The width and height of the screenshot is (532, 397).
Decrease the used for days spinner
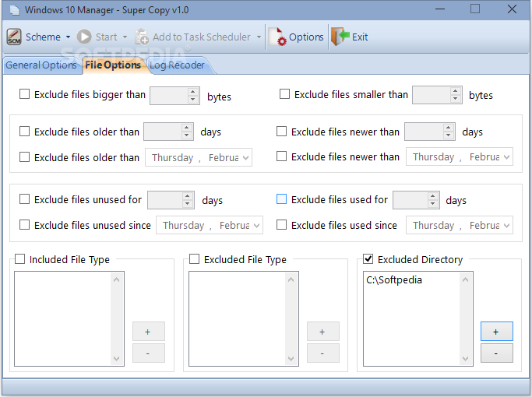[x=432, y=203]
